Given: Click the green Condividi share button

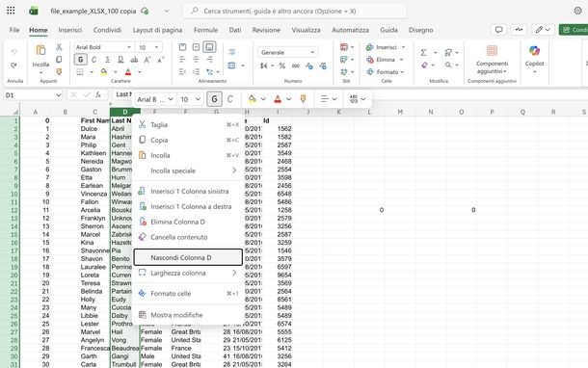Looking at the screenshot, I should (574, 30).
